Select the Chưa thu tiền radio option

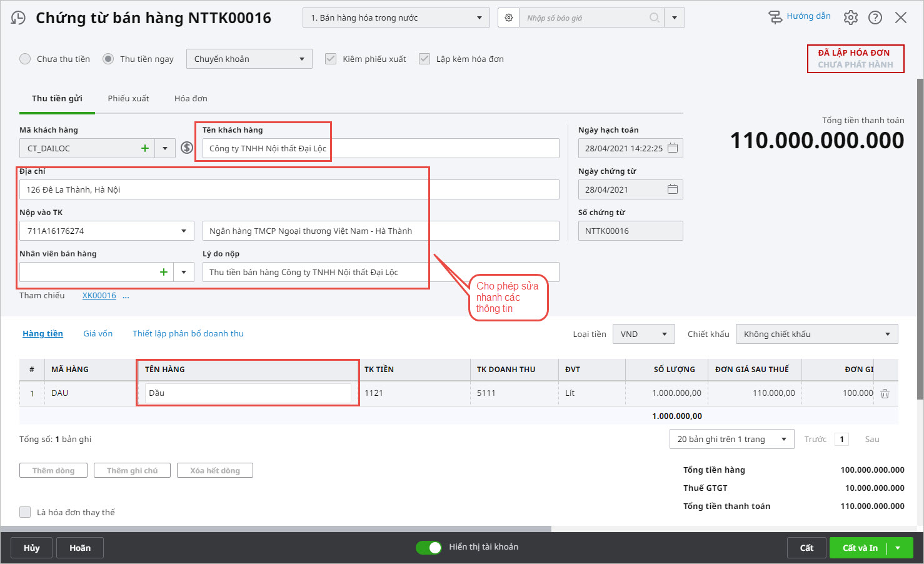[x=25, y=59]
